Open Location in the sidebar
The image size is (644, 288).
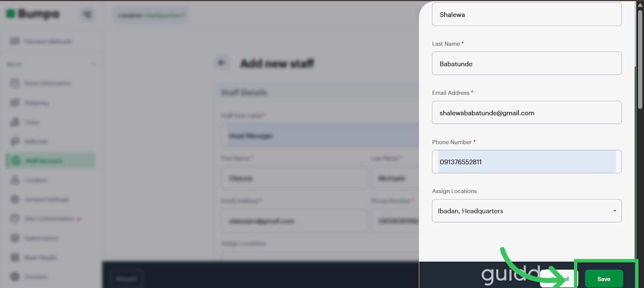pyautogui.click(x=29, y=180)
